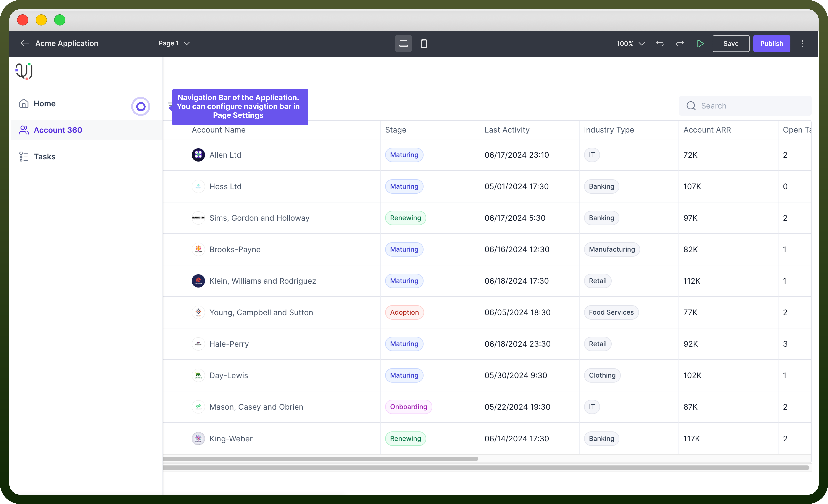This screenshot has height=504, width=828.
Task: Click the 117K account ARR value
Action: pos(692,439)
